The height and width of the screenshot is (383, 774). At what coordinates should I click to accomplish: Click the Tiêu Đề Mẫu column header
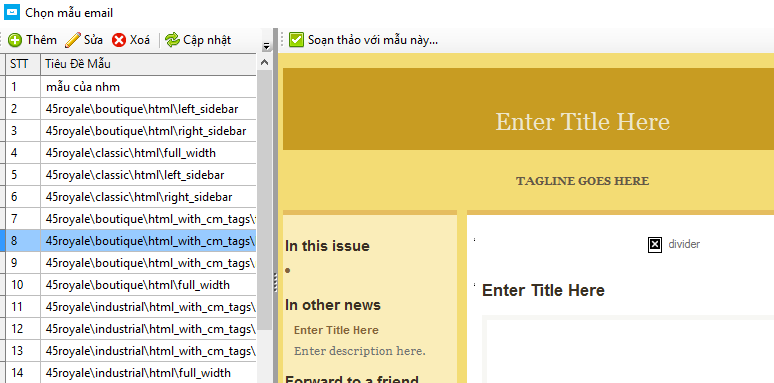[148, 64]
